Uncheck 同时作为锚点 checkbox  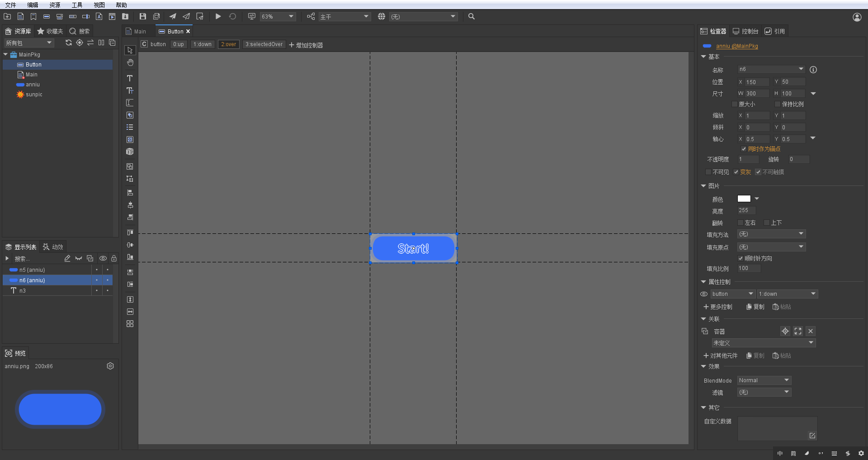[x=744, y=149]
